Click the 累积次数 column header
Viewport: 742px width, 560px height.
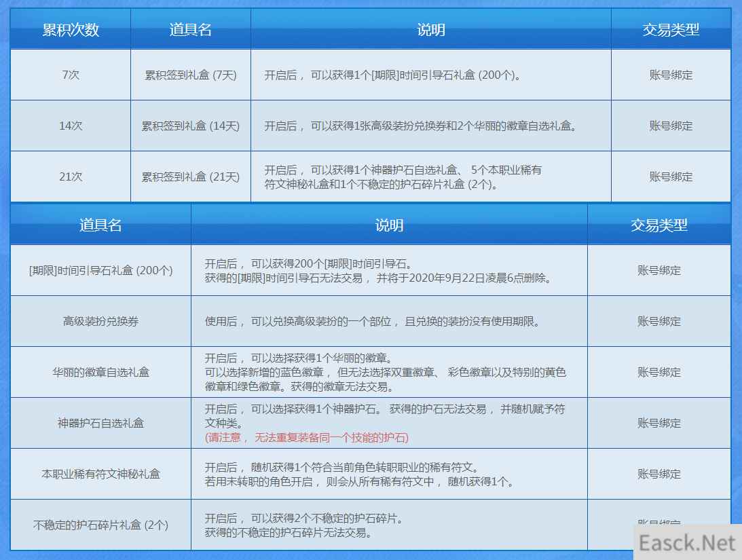pyautogui.click(x=71, y=30)
